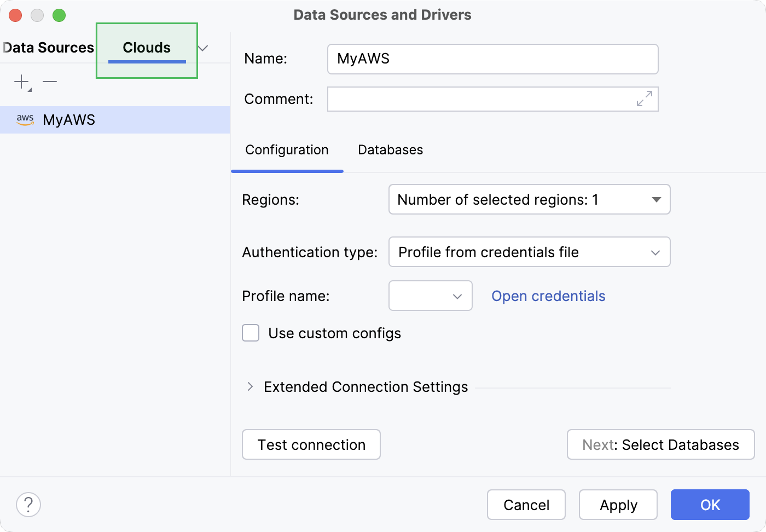Image resolution: width=766 pixels, height=532 pixels.
Task: Switch to the Data Sources tab
Action: 48,48
